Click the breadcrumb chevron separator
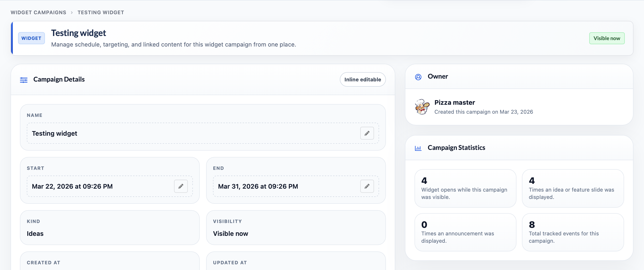 pos(72,13)
